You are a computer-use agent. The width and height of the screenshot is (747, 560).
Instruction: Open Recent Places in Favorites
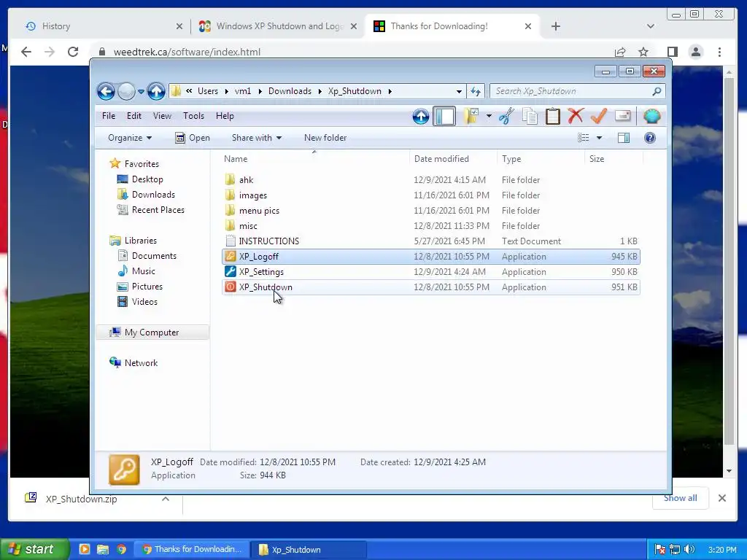(x=158, y=209)
